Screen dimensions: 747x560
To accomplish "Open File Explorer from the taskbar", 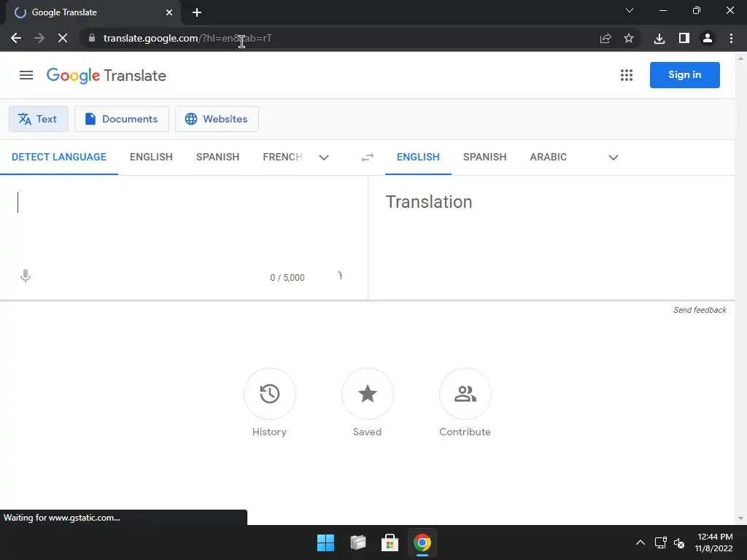I will tap(357, 542).
